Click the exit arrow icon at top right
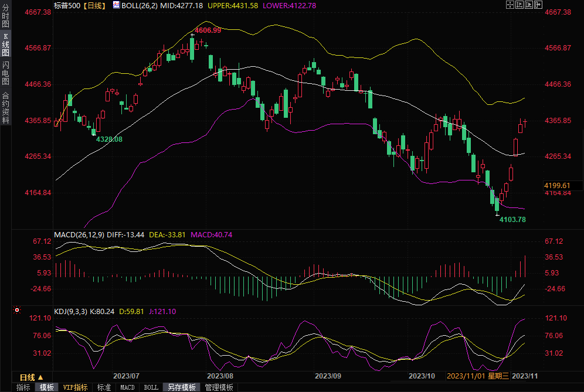 point(538,5)
